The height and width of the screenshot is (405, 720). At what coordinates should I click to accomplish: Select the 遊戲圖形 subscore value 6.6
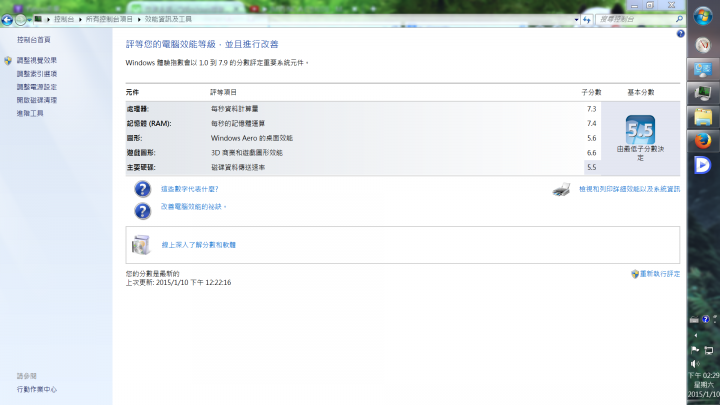[x=591, y=153]
